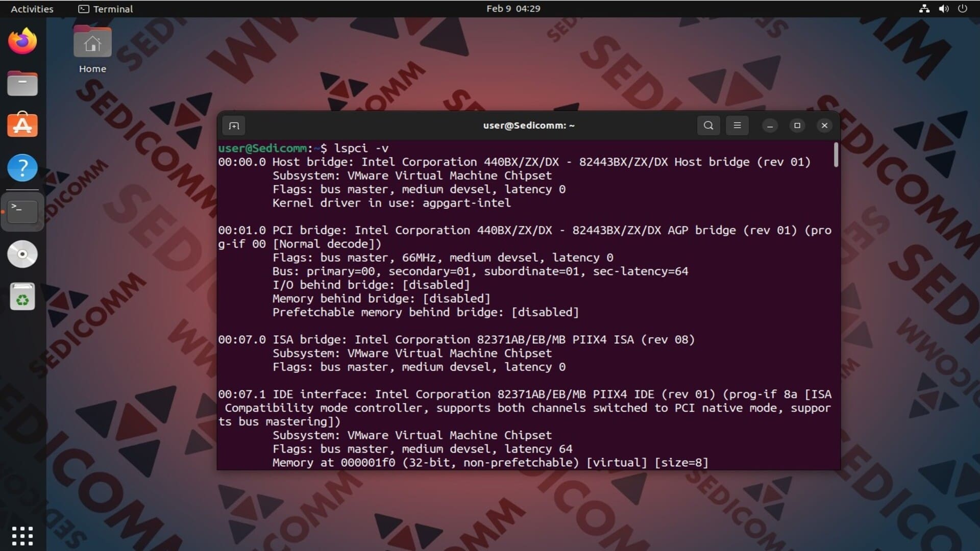980x551 pixels.
Task: Open the terminal hamburger menu
Action: click(737, 126)
